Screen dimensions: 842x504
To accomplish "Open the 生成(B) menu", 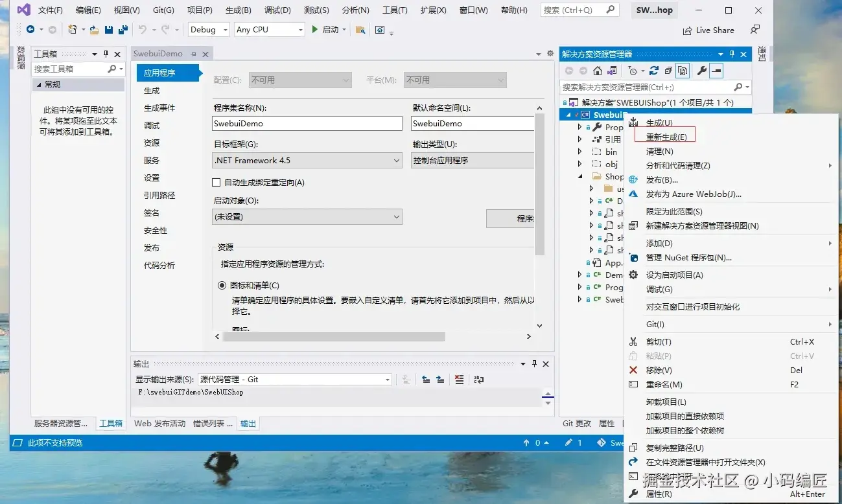I will pyautogui.click(x=238, y=10).
